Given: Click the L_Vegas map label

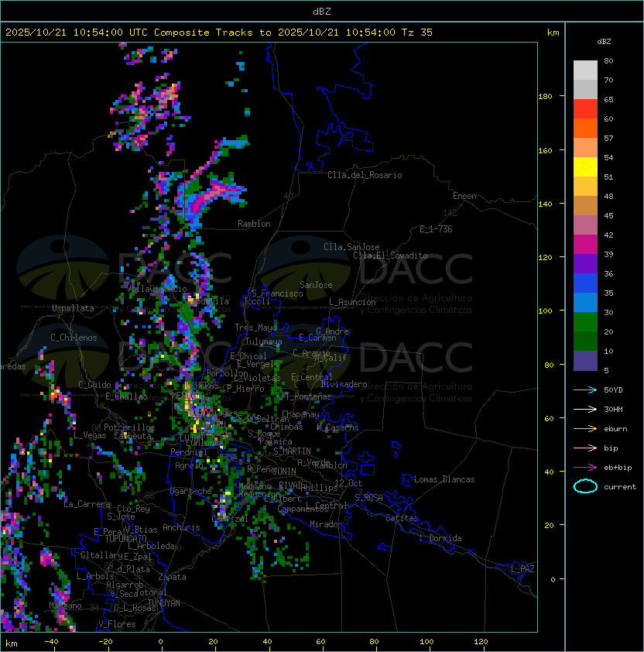Looking at the screenshot, I should click(x=90, y=435).
